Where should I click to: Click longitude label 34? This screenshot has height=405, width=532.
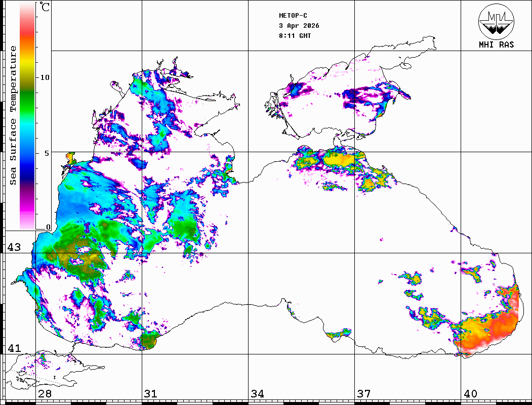257,394
